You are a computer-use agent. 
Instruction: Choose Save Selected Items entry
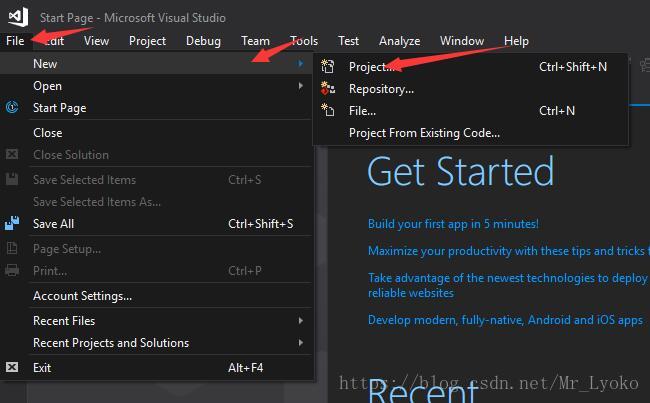point(156,180)
